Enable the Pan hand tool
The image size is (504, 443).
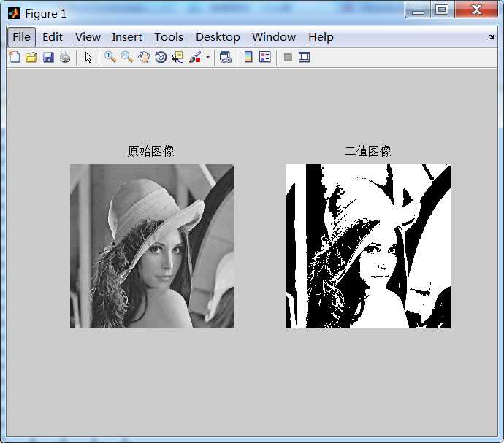(x=144, y=57)
